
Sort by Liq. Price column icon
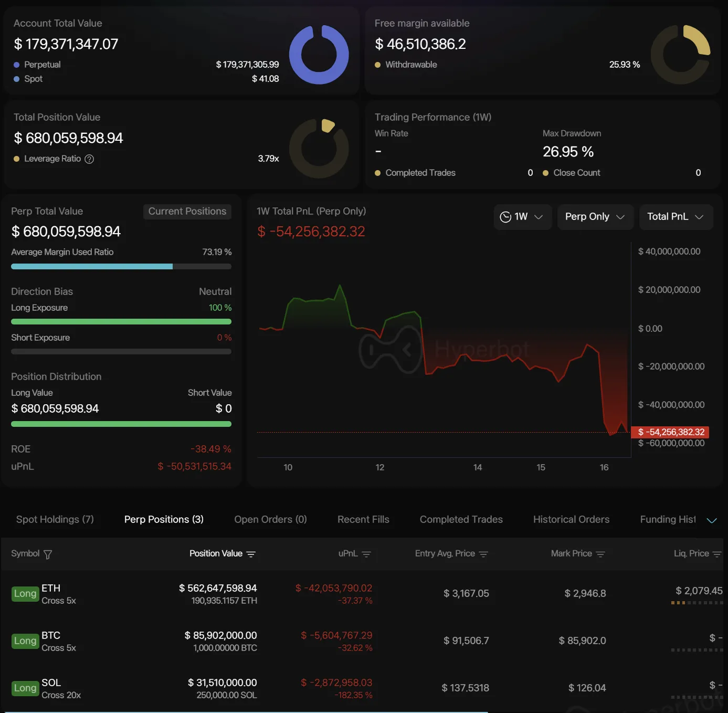click(717, 554)
